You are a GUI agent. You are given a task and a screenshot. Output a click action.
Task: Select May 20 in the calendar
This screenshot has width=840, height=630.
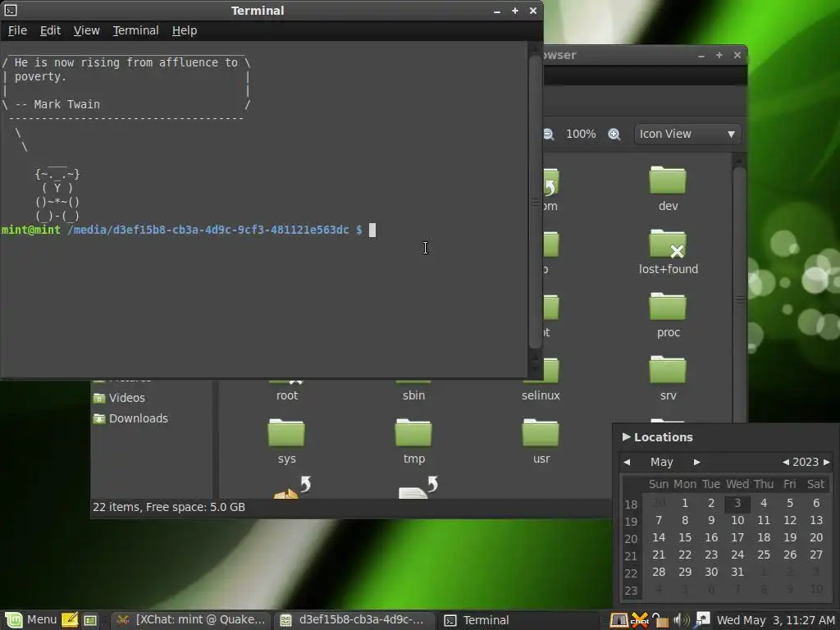click(816, 537)
